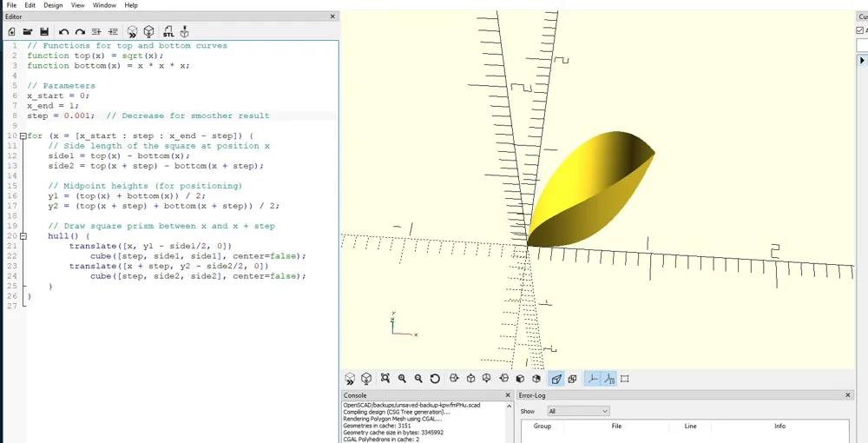
Task: Unindent the selected code
Action: [96, 32]
